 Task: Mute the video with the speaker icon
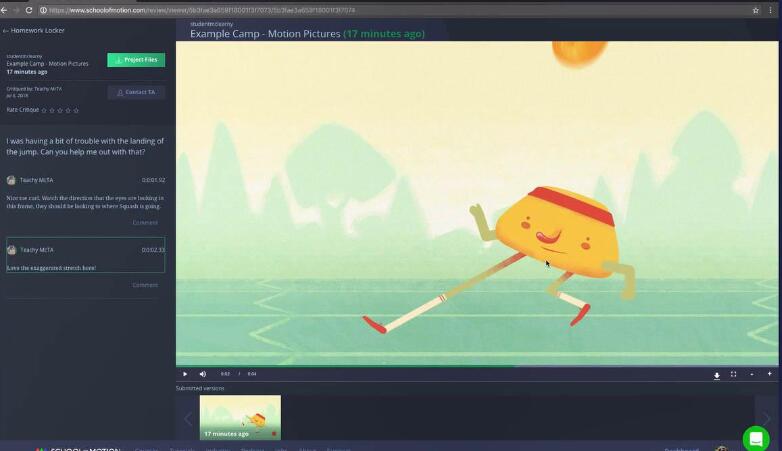coord(202,374)
